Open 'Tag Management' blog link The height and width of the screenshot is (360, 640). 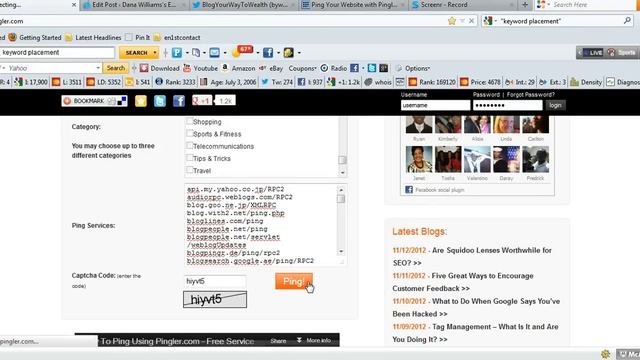coord(475,333)
